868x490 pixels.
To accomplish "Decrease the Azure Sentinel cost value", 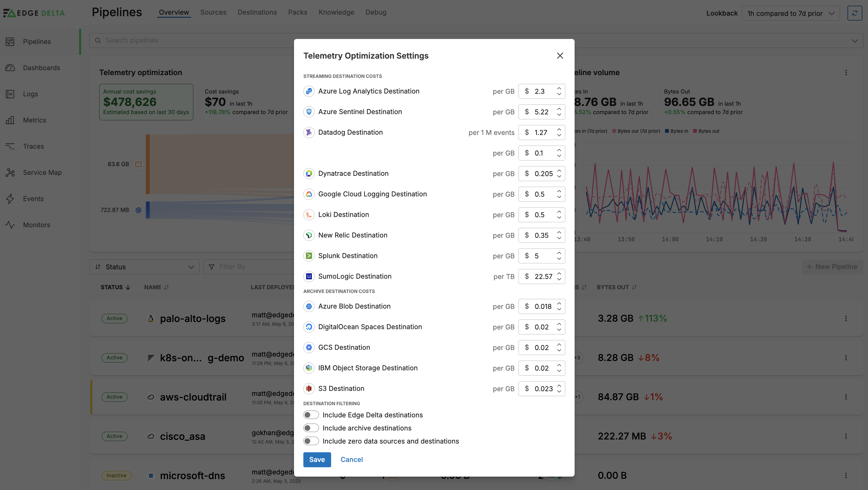I will [x=559, y=115].
